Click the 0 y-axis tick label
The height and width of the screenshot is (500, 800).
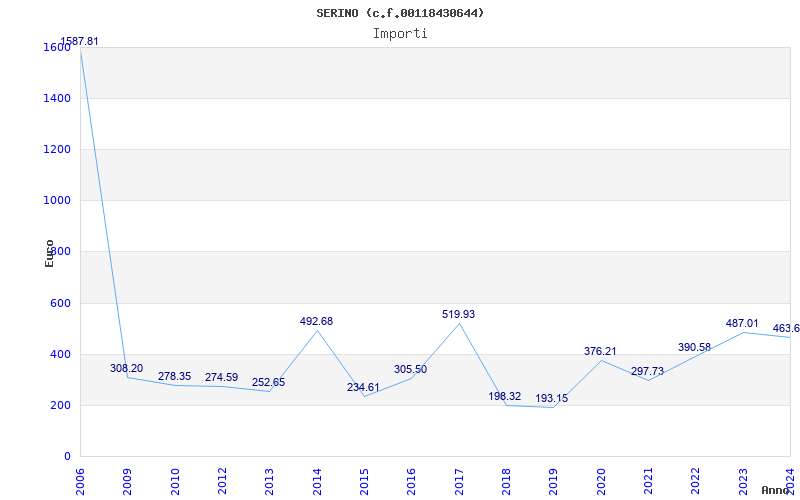(x=67, y=457)
